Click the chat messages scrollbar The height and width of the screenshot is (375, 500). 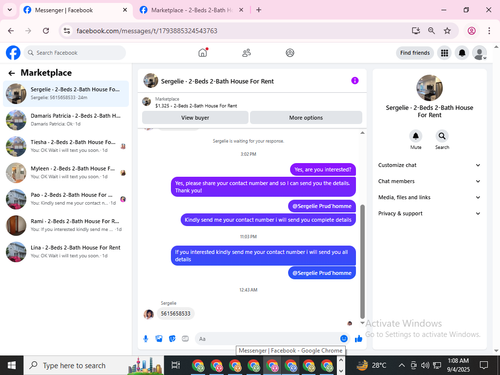coord(362,261)
